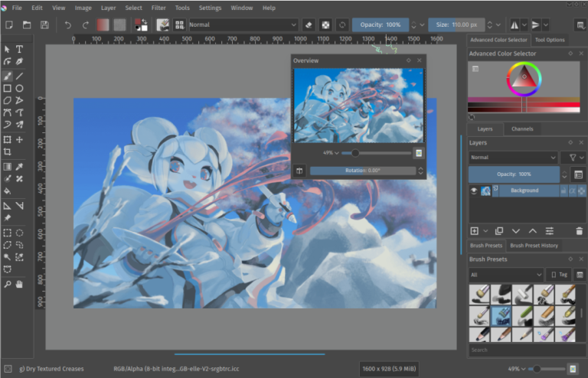Delete the selected layer
This screenshot has width=588, height=378.
[x=579, y=231]
